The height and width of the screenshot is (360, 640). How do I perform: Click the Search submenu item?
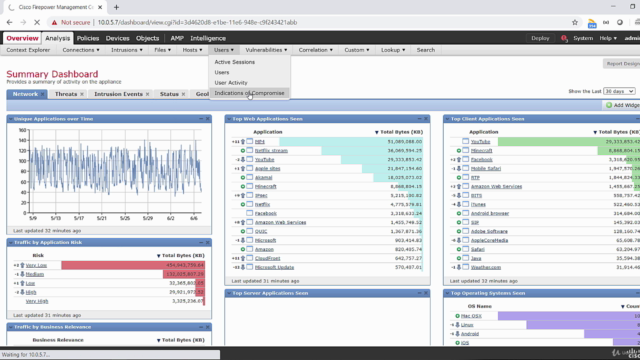426,50
